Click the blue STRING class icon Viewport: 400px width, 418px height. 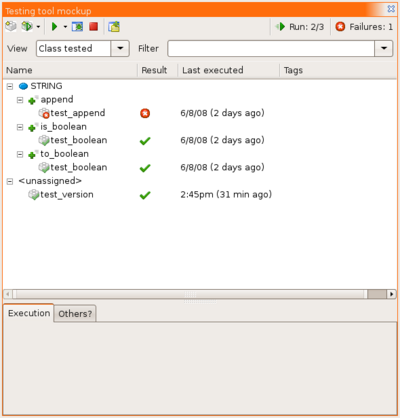click(23, 86)
